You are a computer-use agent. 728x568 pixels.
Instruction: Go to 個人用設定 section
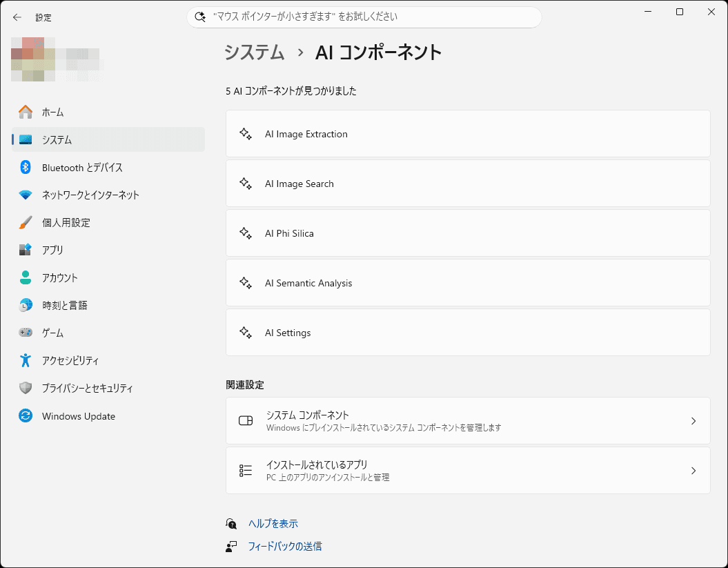pyautogui.click(x=108, y=222)
